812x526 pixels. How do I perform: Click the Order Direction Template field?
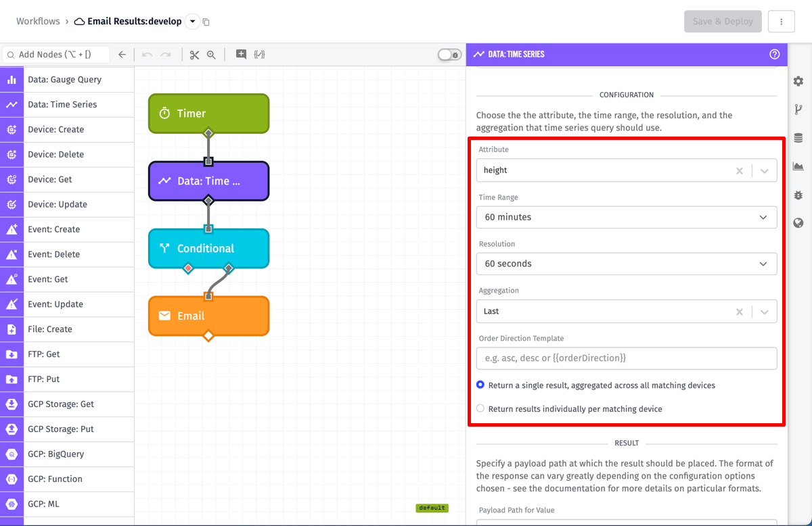627,358
